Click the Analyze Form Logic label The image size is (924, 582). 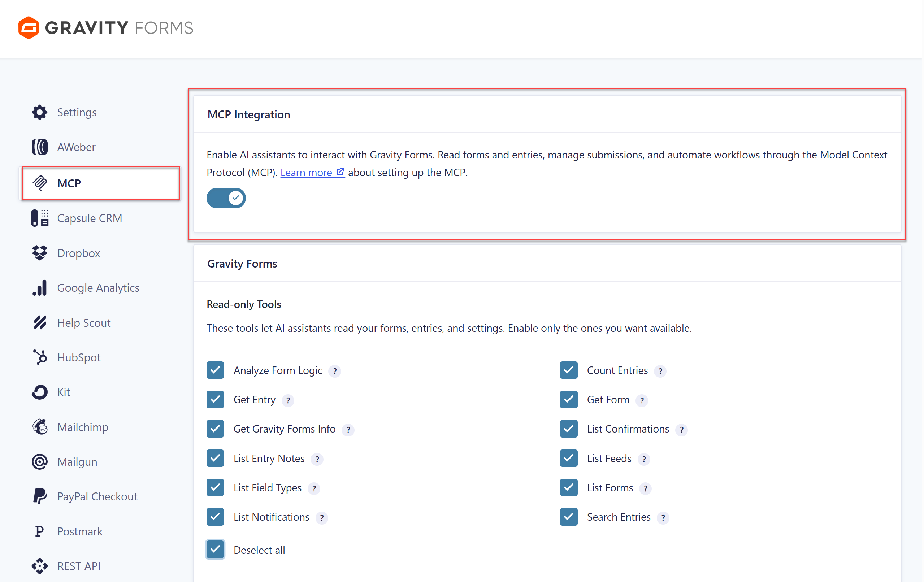278,370
